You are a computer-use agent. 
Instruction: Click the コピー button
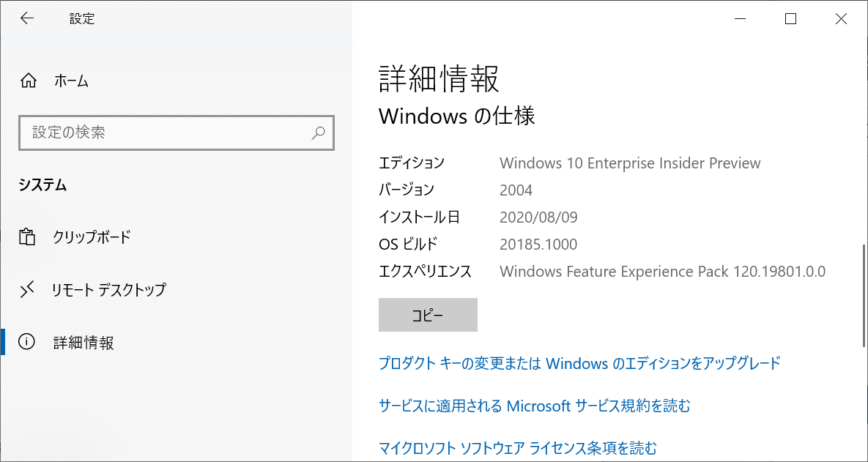(x=428, y=315)
